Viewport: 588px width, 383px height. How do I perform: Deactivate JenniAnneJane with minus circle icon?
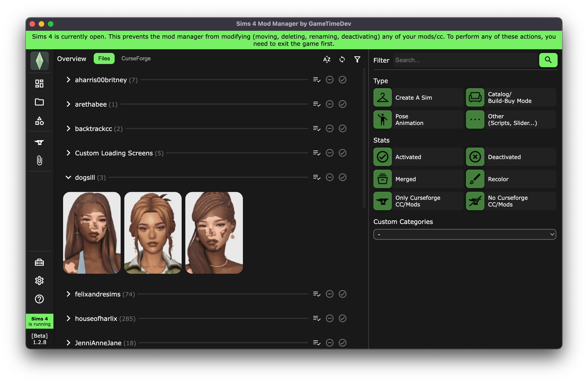[330, 343]
